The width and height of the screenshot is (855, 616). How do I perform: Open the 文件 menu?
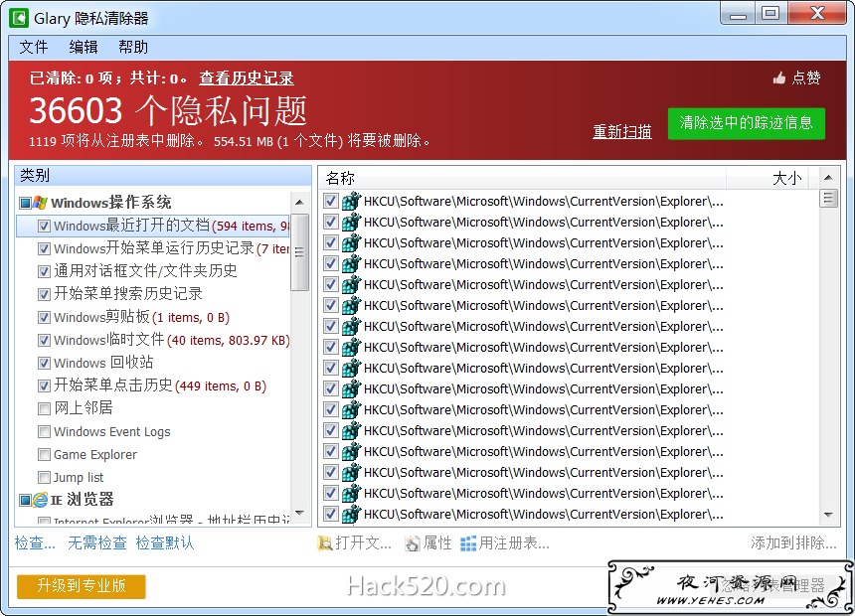coord(34,48)
